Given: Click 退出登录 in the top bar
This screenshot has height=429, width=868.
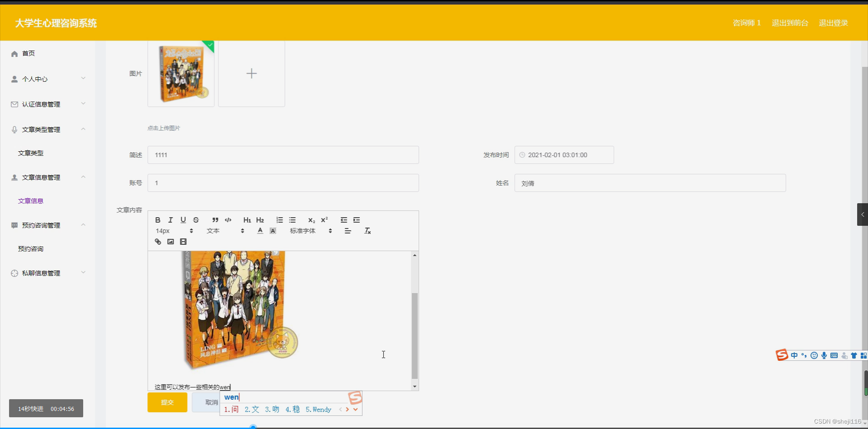Looking at the screenshot, I should tap(833, 23).
